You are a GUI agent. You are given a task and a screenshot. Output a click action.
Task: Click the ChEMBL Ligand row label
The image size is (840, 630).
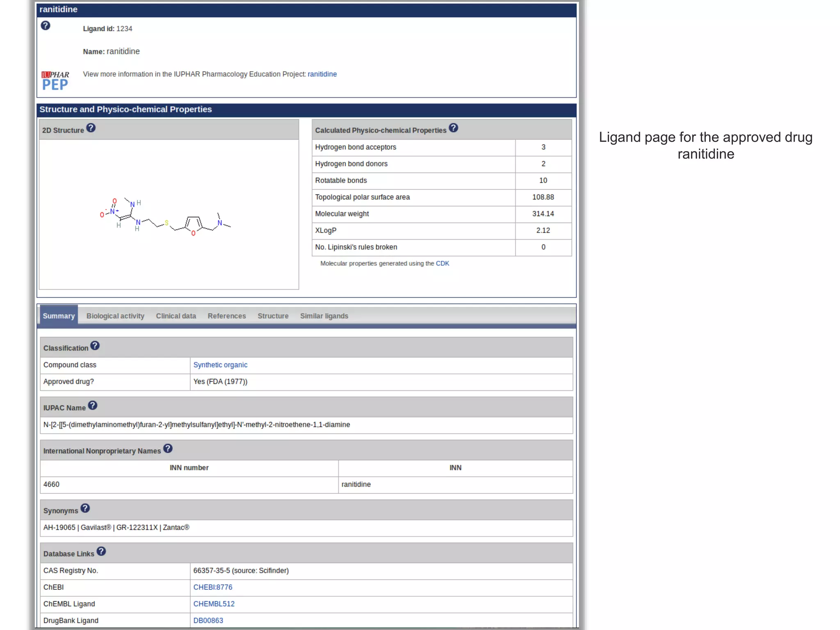click(x=69, y=604)
